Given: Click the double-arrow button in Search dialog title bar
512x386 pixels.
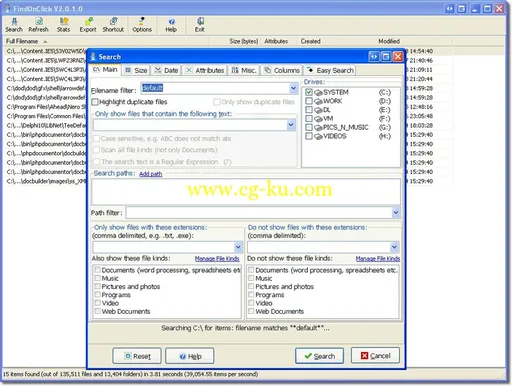Looking at the screenshot, I should [374, 57].
